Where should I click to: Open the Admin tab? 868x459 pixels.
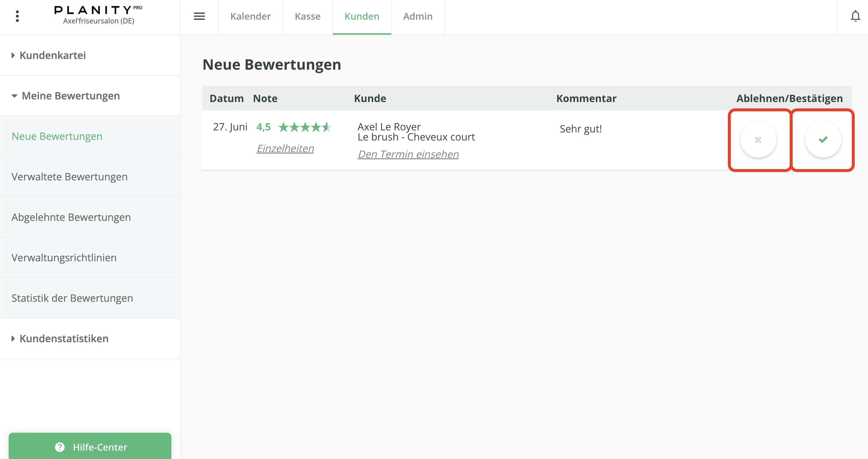418,16
